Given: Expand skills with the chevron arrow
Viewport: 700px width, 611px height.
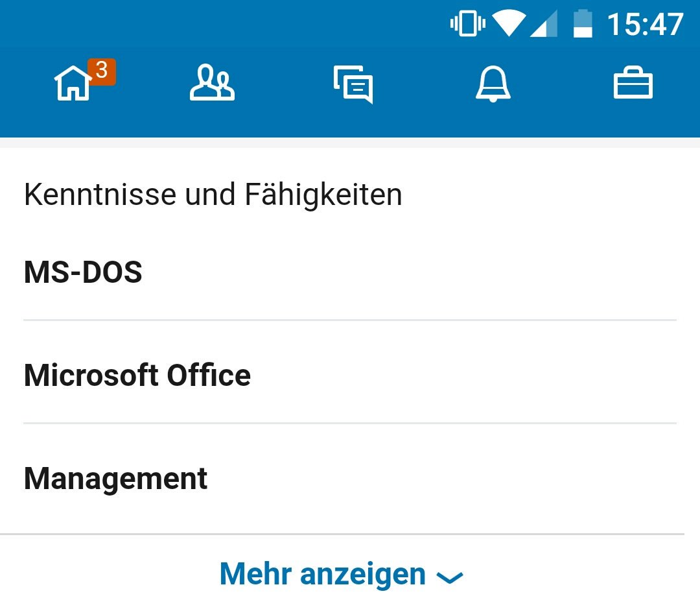Looking at the screenshot, I should tap(450, 577).
